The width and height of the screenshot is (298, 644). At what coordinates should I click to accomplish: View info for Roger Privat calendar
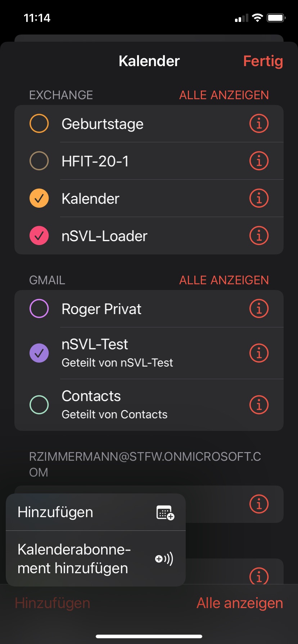tap(259, 309)
